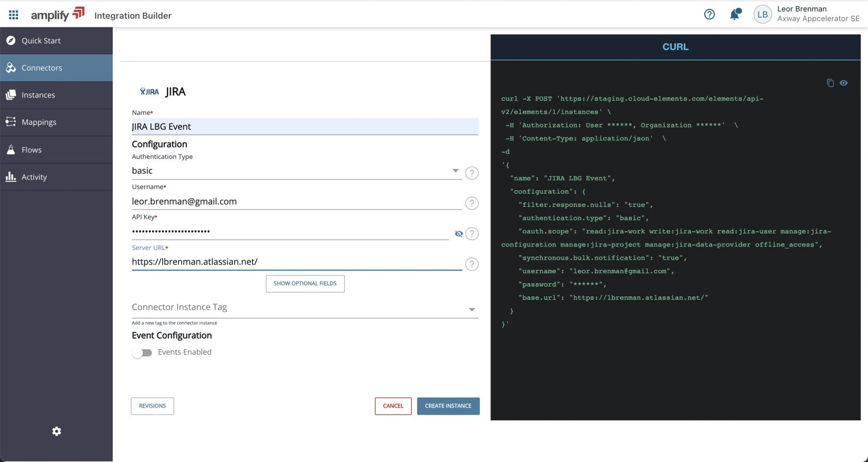868x462 pixels.
Task: Toggle the Events Enabled switch
Action: (142, 353)
